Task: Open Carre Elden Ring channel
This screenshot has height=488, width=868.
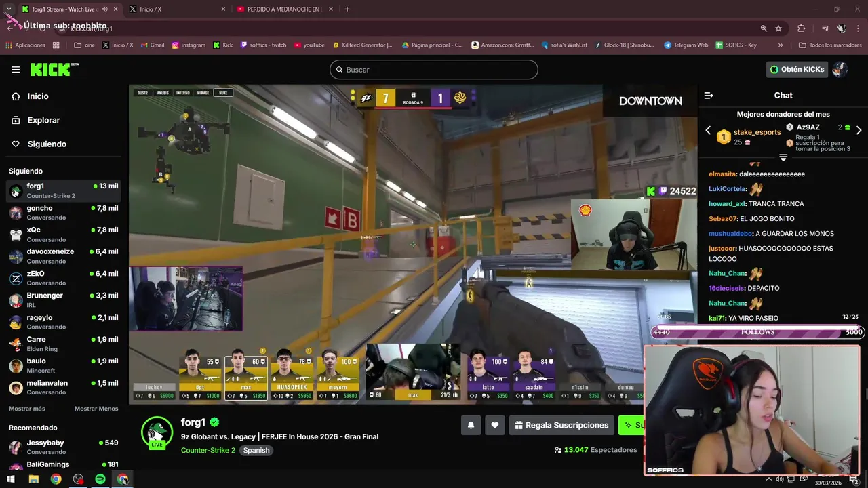Action: click(64, 344)
